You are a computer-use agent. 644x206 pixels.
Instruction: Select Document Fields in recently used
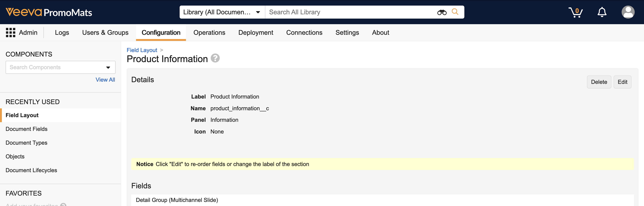26,129
